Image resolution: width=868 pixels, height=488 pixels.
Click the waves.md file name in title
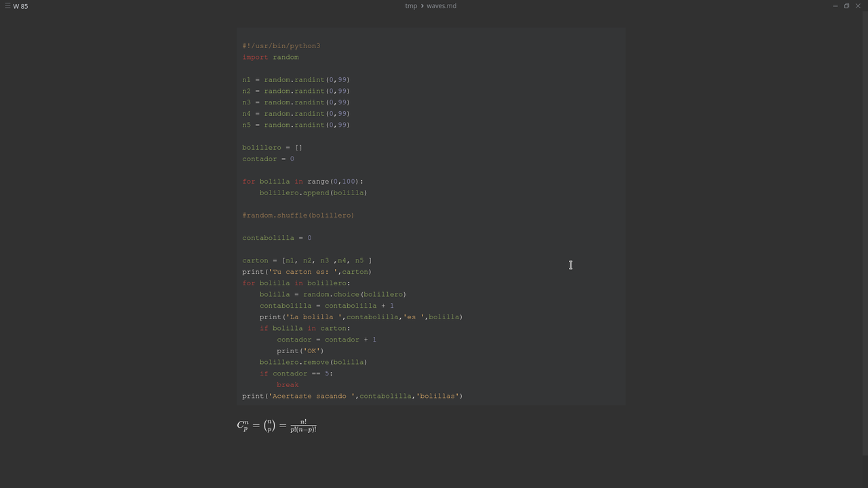click(x=441, y=6)
